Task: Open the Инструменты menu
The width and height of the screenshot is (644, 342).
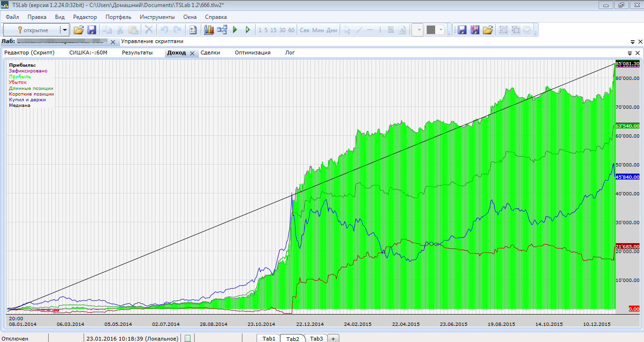Action: click(x=157, y=17)
